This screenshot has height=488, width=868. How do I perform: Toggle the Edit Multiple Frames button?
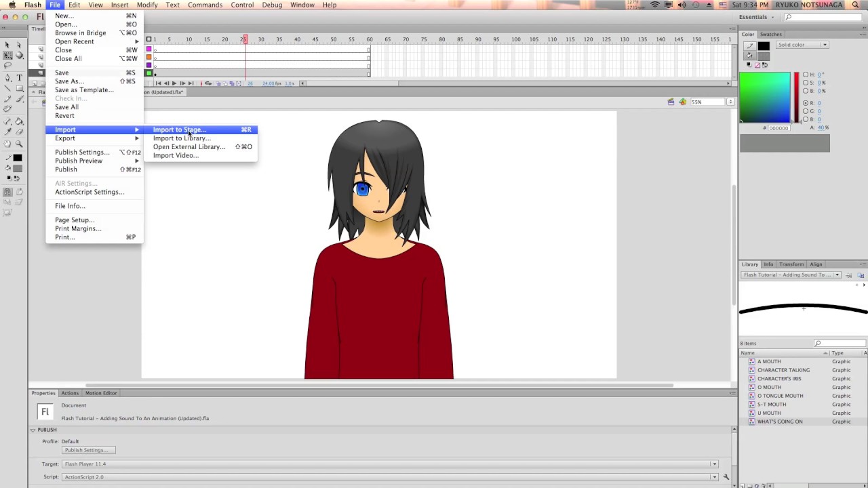(x=232, y=83)
